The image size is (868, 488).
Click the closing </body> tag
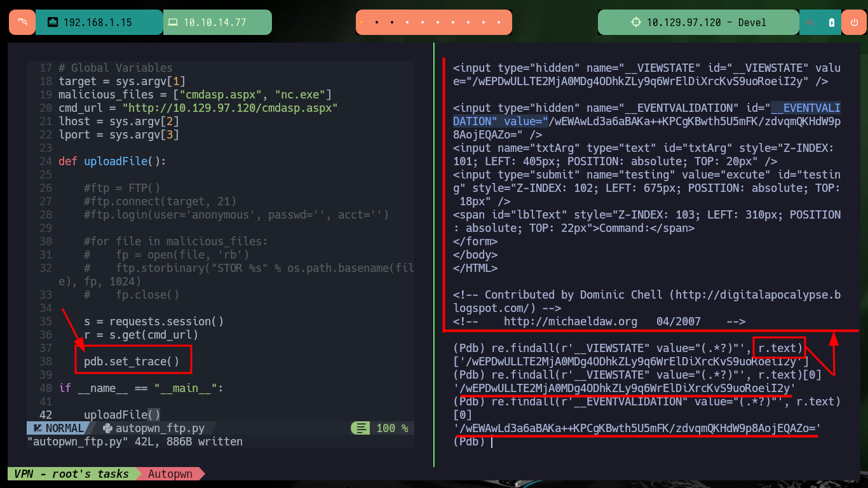point(475,255)
